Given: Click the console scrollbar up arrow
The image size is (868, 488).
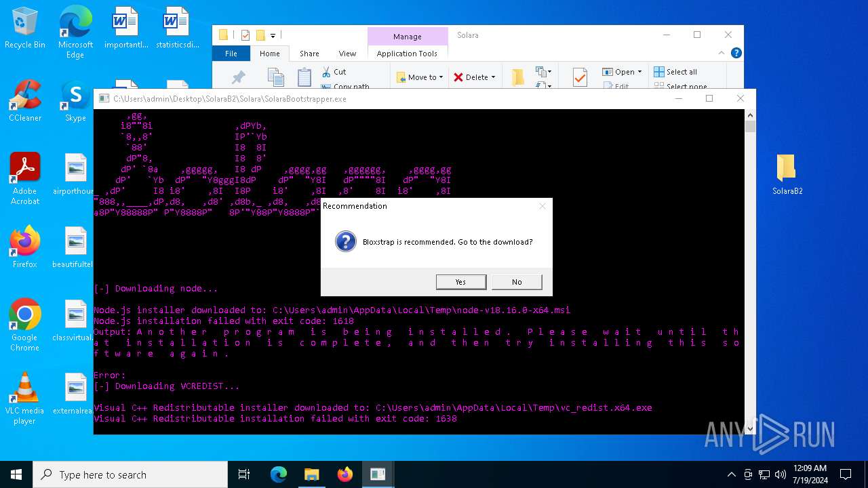Looking at the screenshot, I should (x=750, y=115).
